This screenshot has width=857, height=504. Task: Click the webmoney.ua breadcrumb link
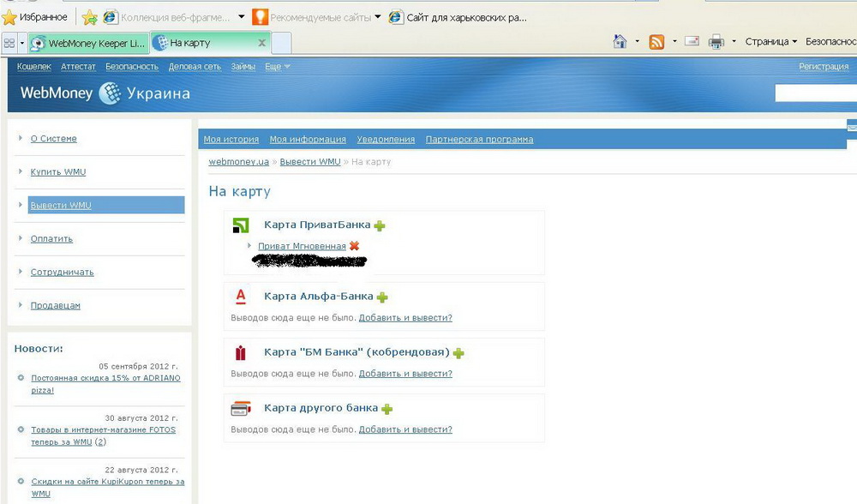click(x=239, y=162)
